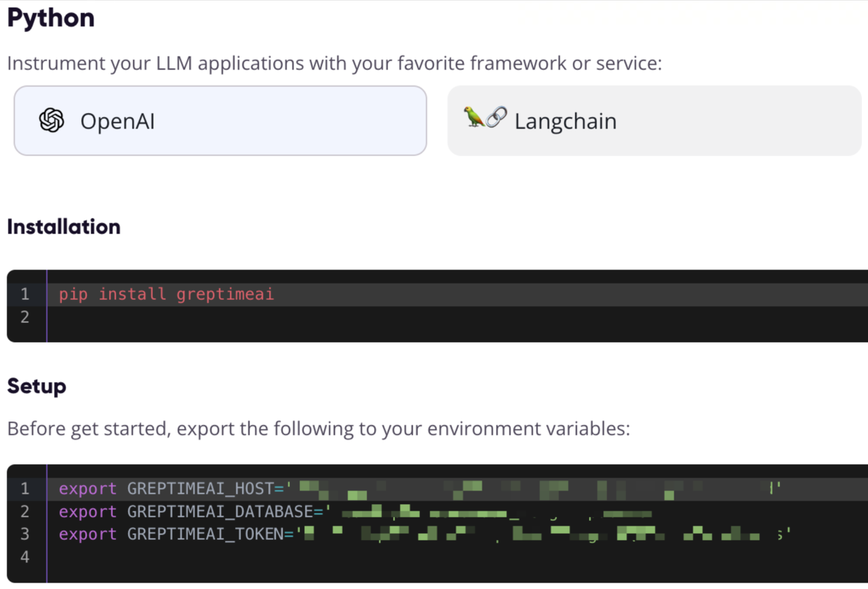
Task: Click line number 4 in the setup block
Action: coord(25,556)
